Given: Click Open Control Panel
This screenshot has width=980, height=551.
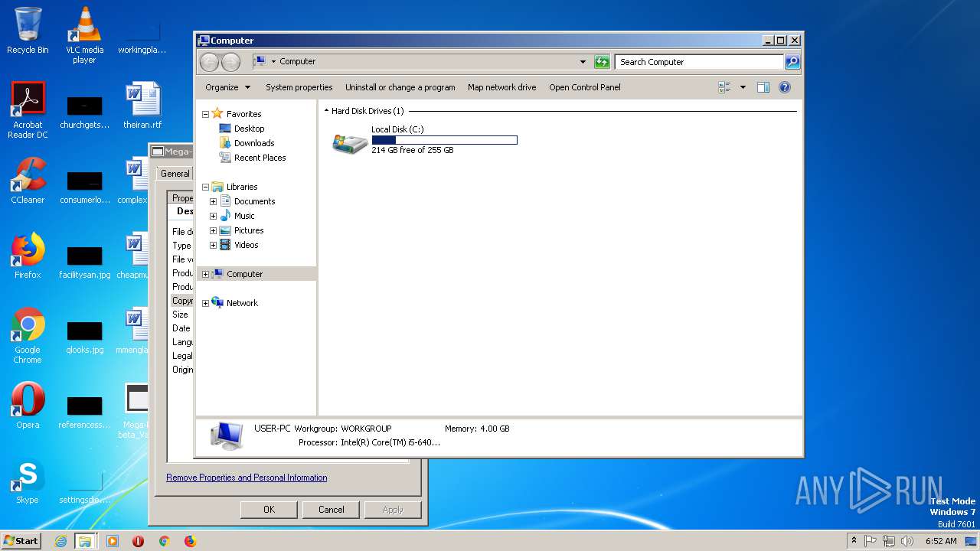Looking at the screenshot, I should pyautogui.click(x=584, y=87).
